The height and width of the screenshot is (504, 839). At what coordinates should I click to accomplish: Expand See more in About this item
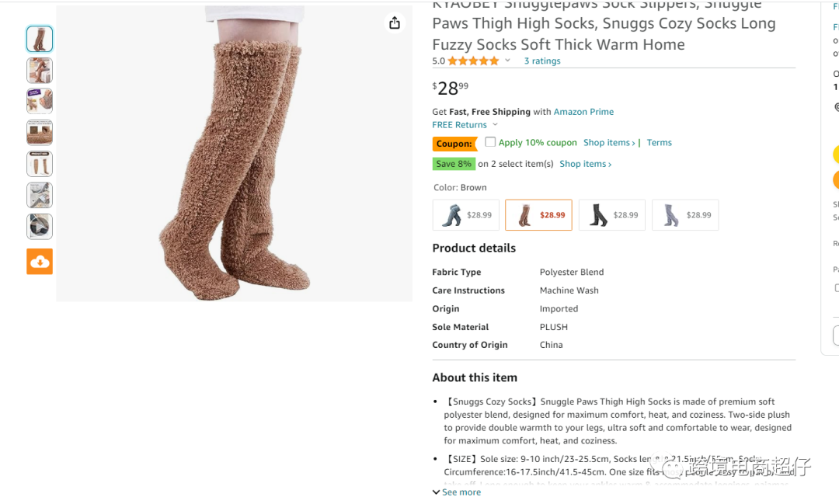pyautogui.click(x=457, y=492)
